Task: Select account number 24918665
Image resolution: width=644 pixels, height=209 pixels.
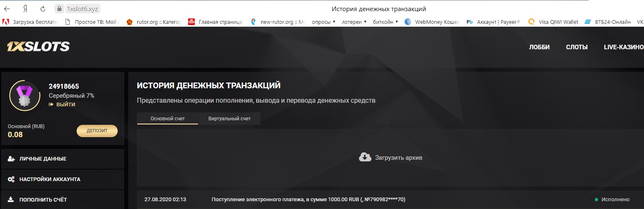Action: (64, 86)
